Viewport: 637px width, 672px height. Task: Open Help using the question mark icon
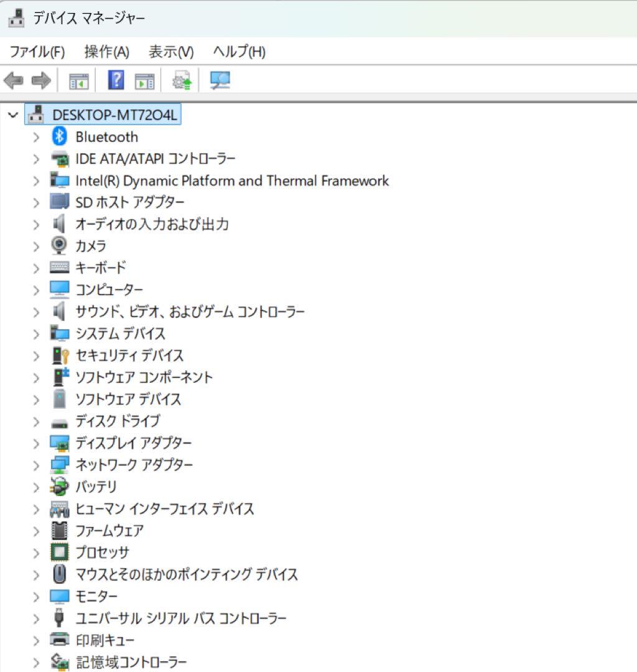pos(116,80)
